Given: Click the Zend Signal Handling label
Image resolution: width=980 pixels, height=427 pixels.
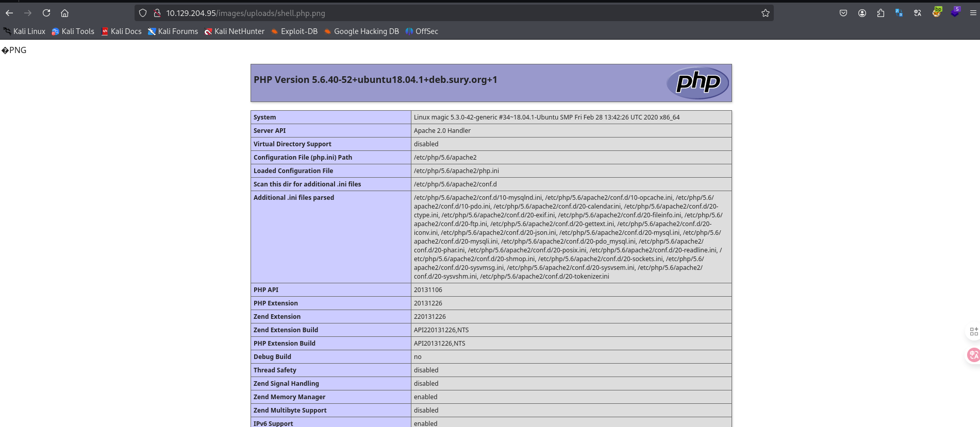Looking at the screenshot, I should coord(286,384).
